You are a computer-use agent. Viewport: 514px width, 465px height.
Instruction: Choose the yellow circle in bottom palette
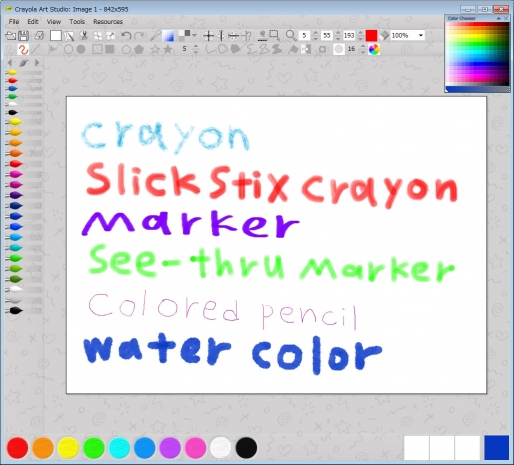pos(68,448)
